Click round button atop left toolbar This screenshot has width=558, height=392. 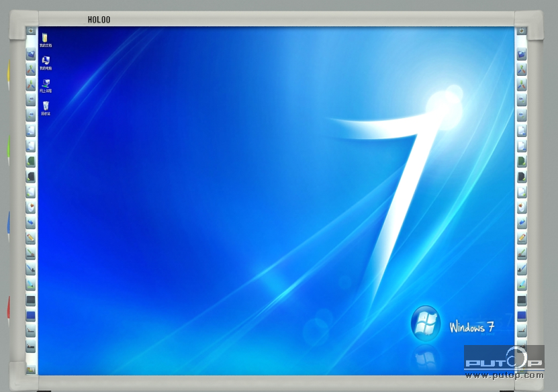31,31
